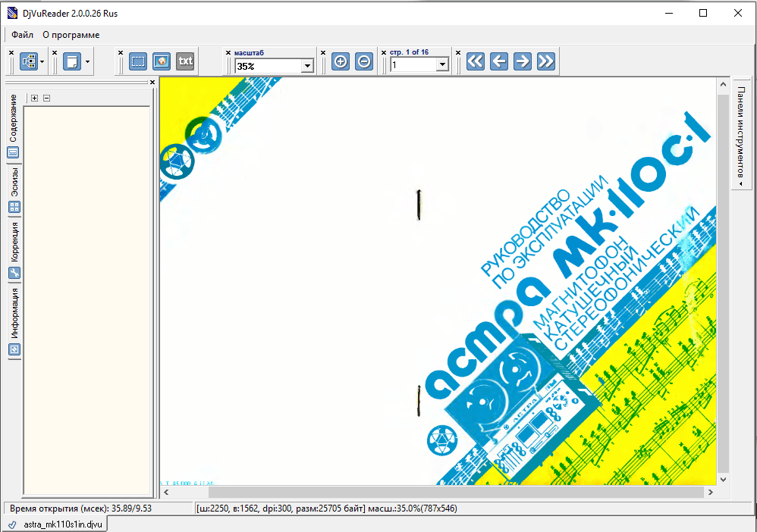Close the selection tools toolbar
This screenshot has height=532, width=757.
pyautogui.click(x=121, y=52)
